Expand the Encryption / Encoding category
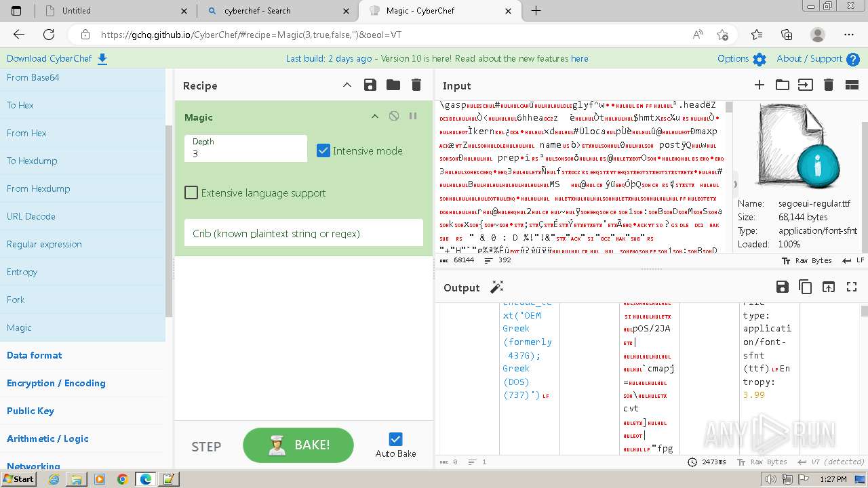The width and height of the screenshot is (868, 488). tap(83, 383)
